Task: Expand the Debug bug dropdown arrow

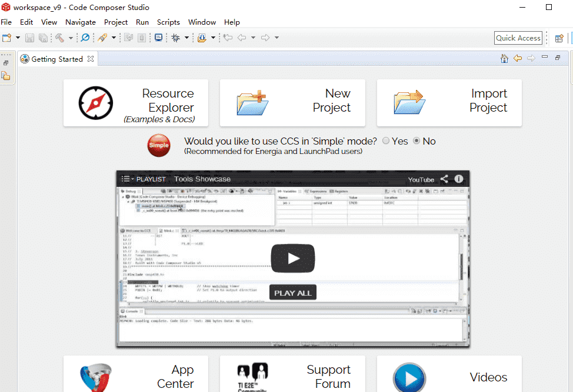Action: coord(186,38)
